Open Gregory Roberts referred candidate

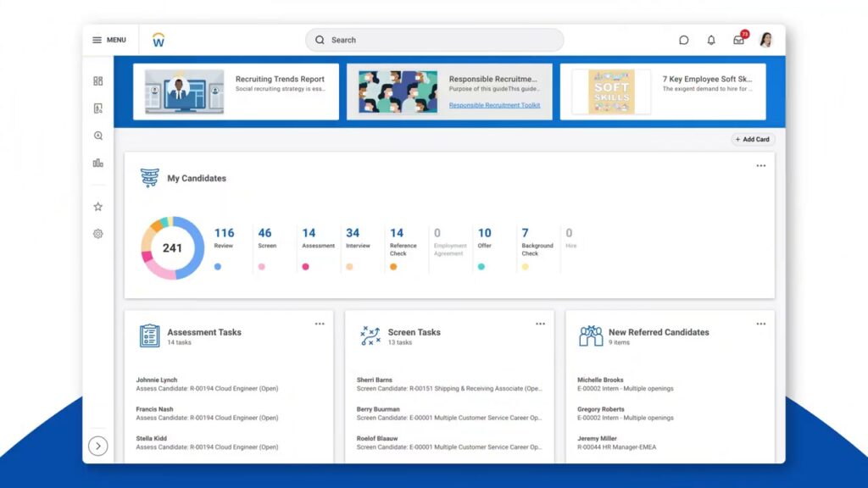click(x=626, y=413)
